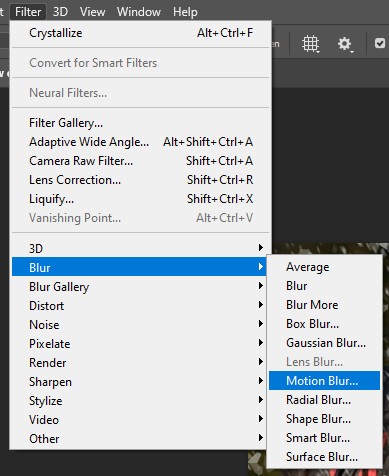Expand the highlighted Blur submenu
The image size is (389, 476).
click(x=140, y=267)
